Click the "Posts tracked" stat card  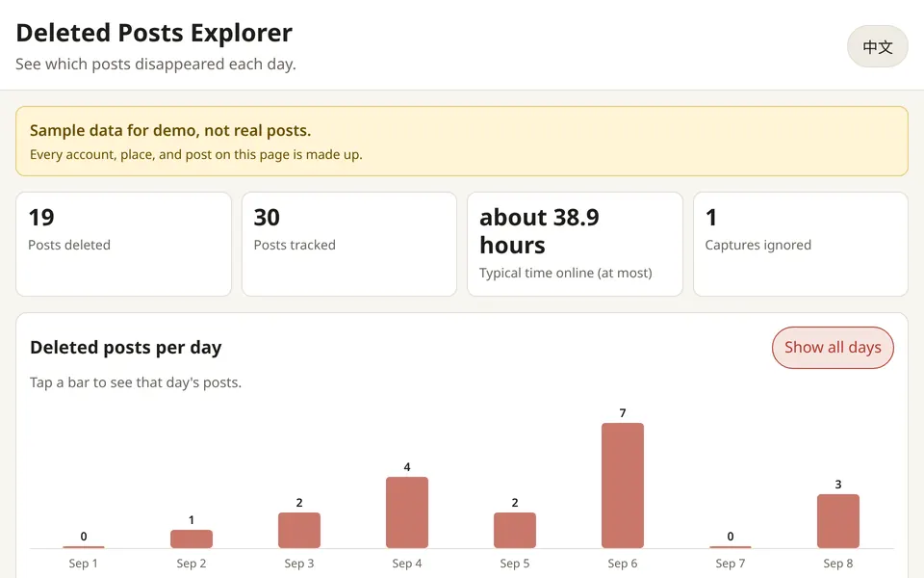pos(349,244)
